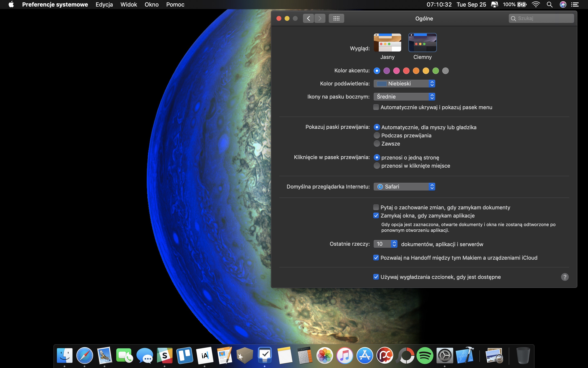The height and width of the screenshot is (368, 588).
Task: Select the Ciemny dark appearance thumbnail
Action: pos(423,43)
